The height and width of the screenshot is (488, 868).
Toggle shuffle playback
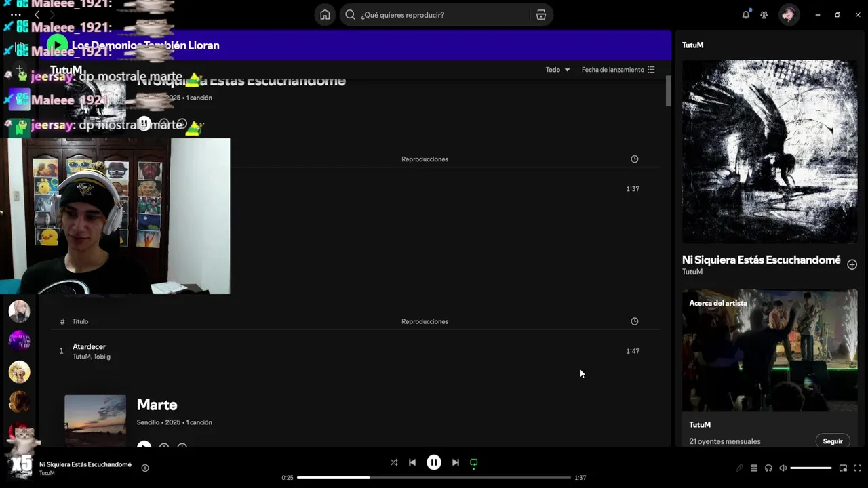394,462
